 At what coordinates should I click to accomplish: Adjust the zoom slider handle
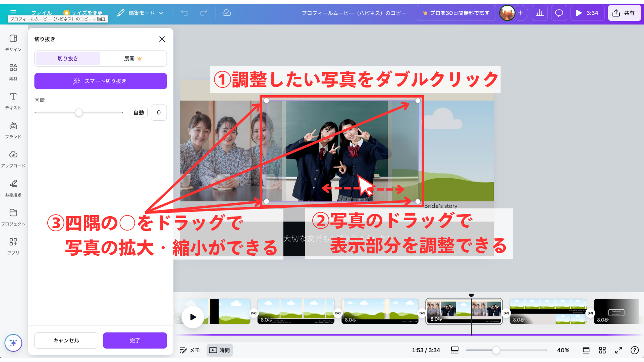[x=496, y=350]
